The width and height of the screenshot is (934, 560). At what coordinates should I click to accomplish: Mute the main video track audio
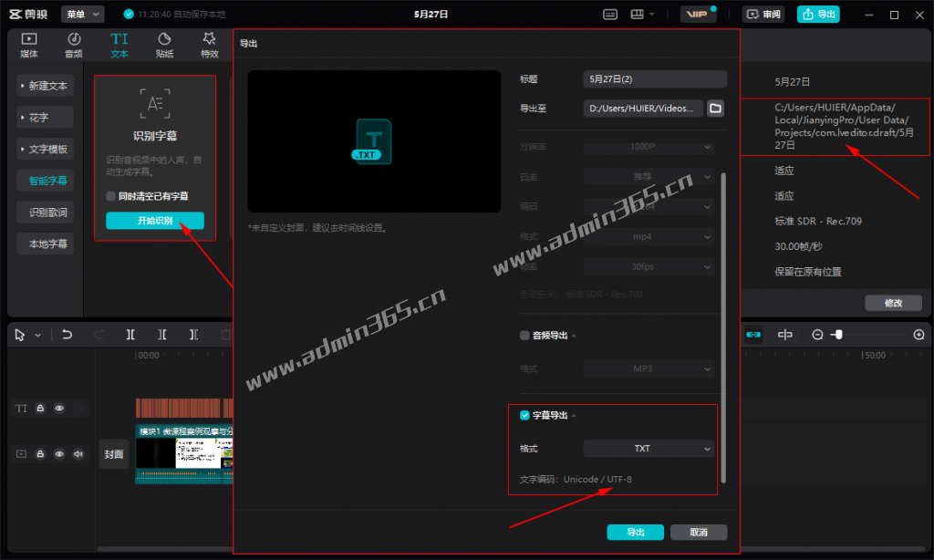click(78, 454)
